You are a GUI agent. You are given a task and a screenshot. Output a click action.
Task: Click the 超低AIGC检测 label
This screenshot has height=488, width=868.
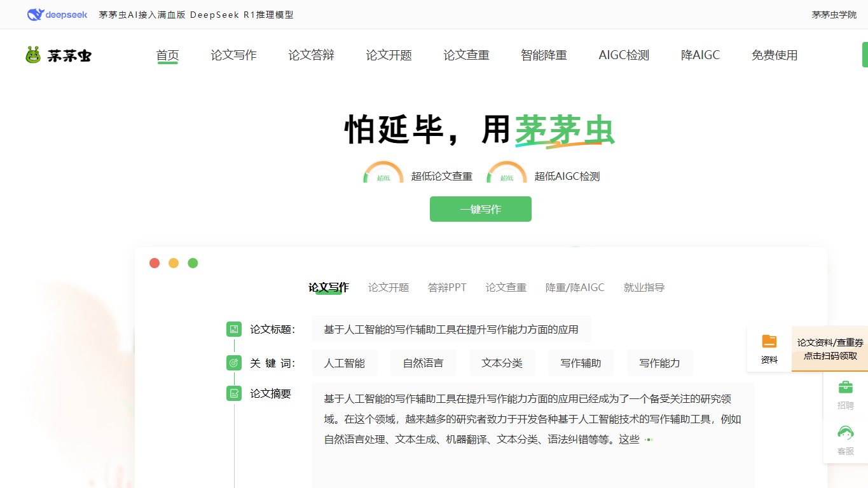tap(567, 176)
